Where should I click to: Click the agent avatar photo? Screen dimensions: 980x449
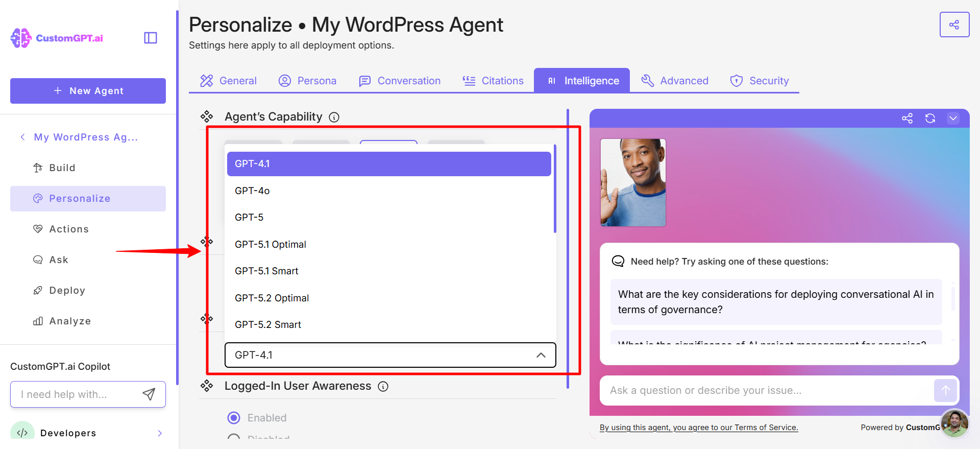click(633, 182)
